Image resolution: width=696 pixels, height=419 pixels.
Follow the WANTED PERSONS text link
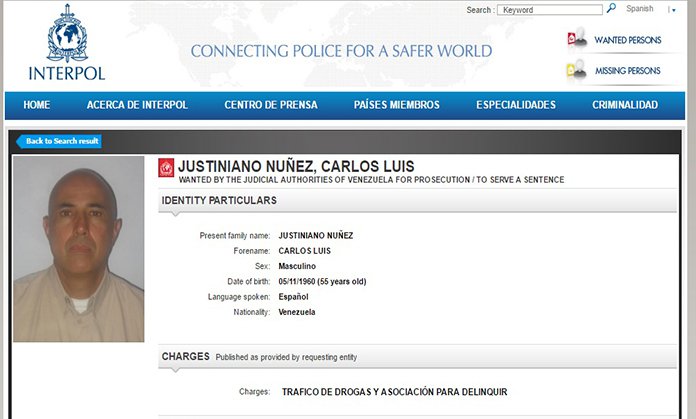(627, 40)
